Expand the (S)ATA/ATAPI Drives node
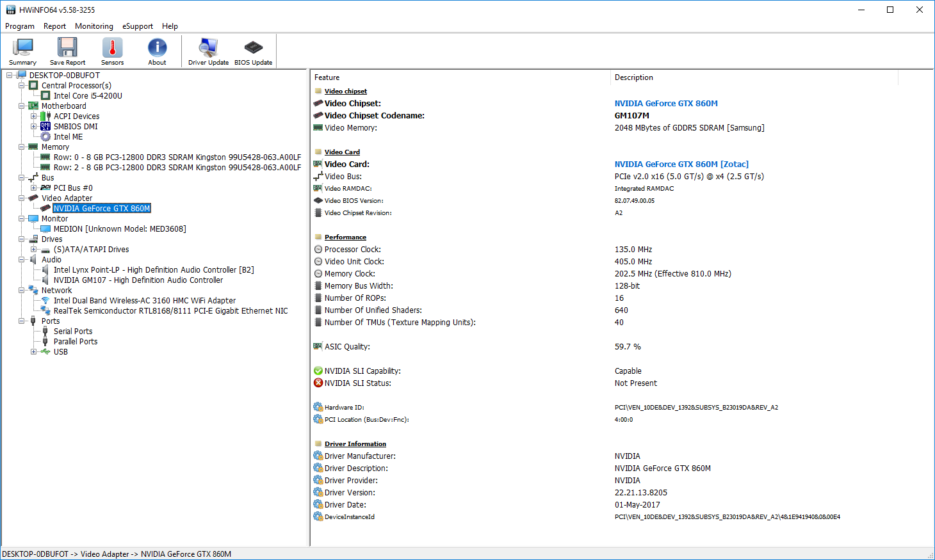 point(33,249)
